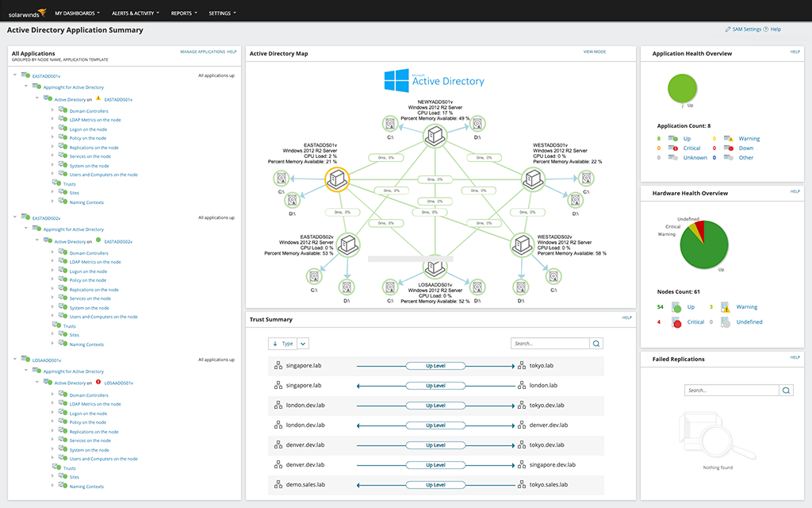Click the Warning node icon in Hardware Health legend
The width and height of the screenshot is (812, 508).
(x=726, y=307)
